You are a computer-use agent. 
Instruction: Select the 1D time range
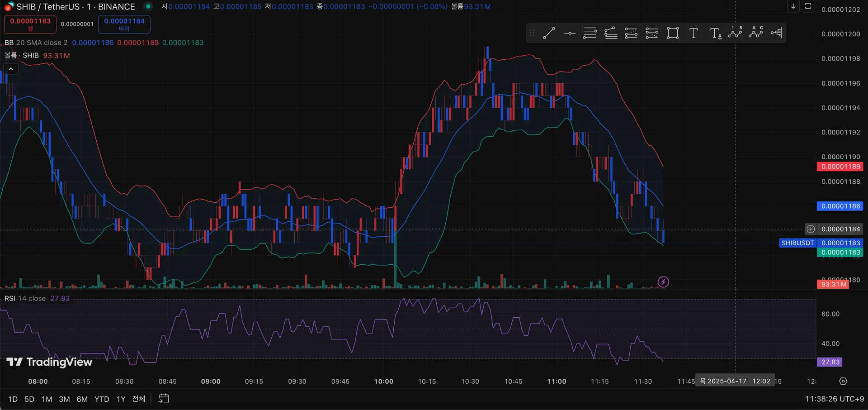[13, 399]
